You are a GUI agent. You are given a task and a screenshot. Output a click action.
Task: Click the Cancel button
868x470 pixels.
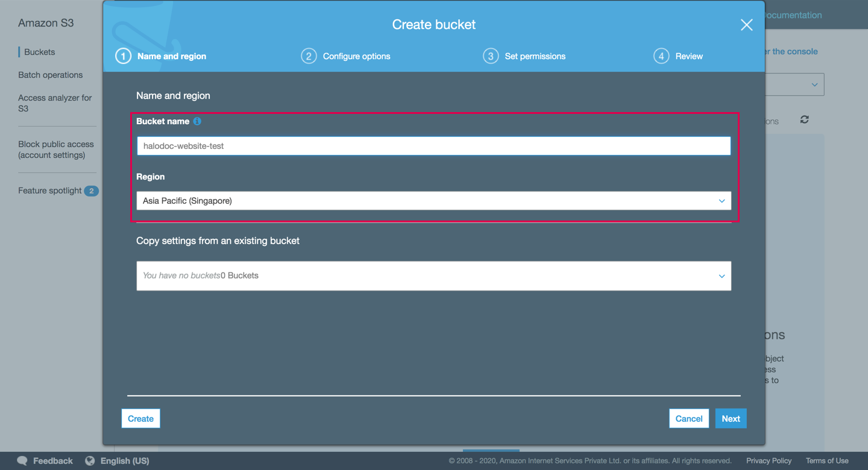pos(689,419)
